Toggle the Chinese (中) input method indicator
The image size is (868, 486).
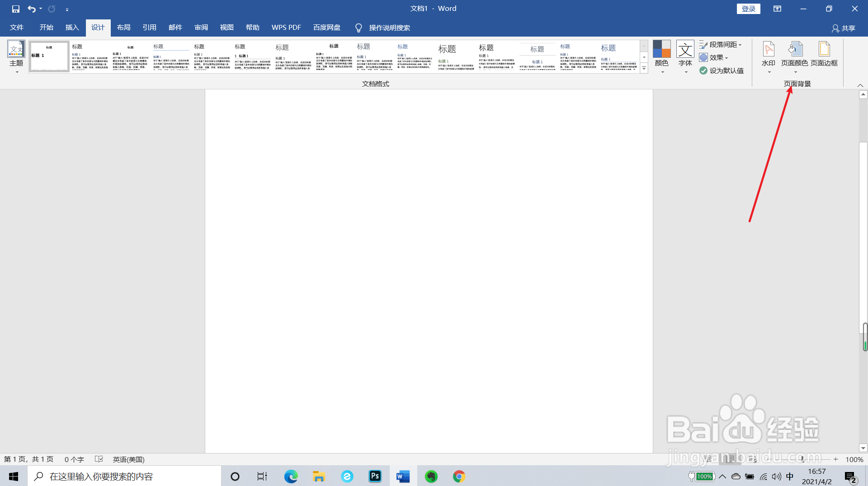click(790, 476)
